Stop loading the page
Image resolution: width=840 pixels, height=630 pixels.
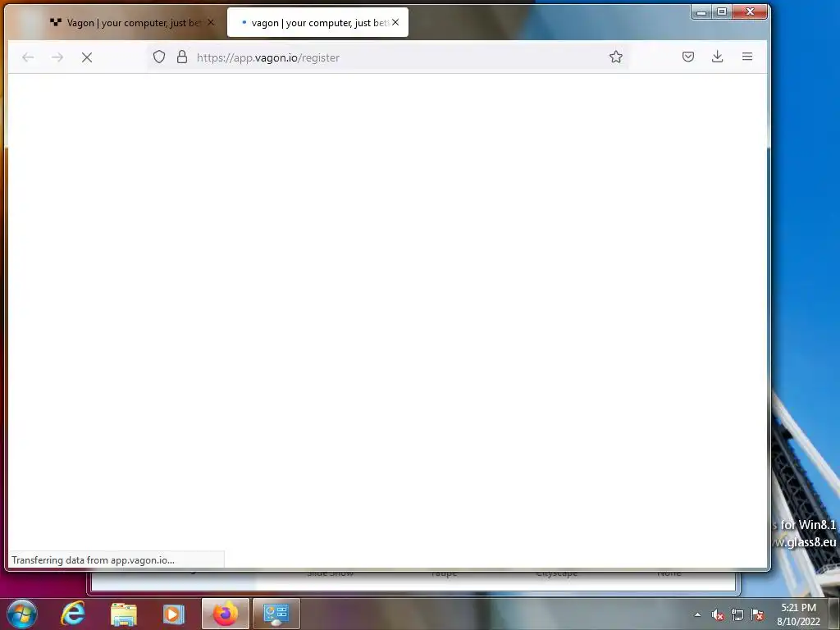(x=87, y=57)
